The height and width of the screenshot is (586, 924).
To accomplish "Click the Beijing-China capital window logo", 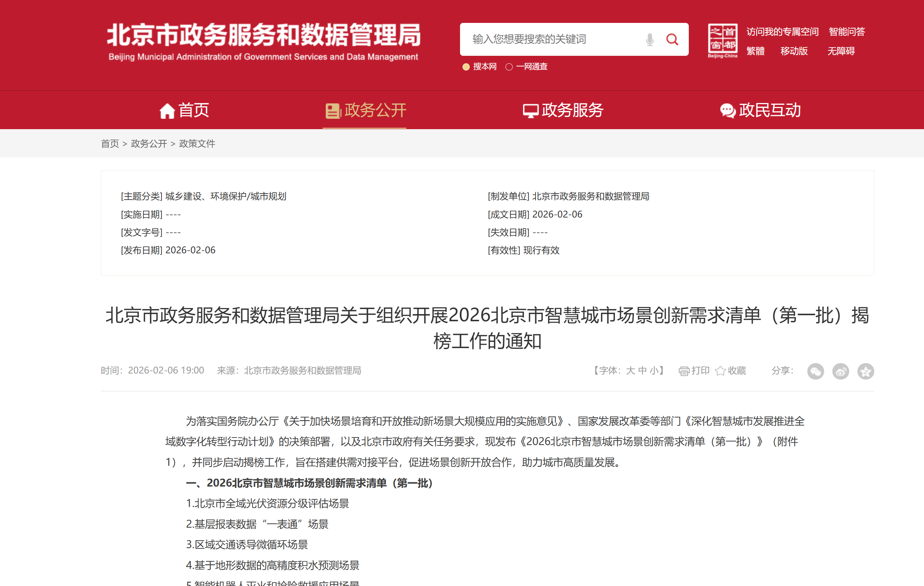I will click(x=722, y=40).
